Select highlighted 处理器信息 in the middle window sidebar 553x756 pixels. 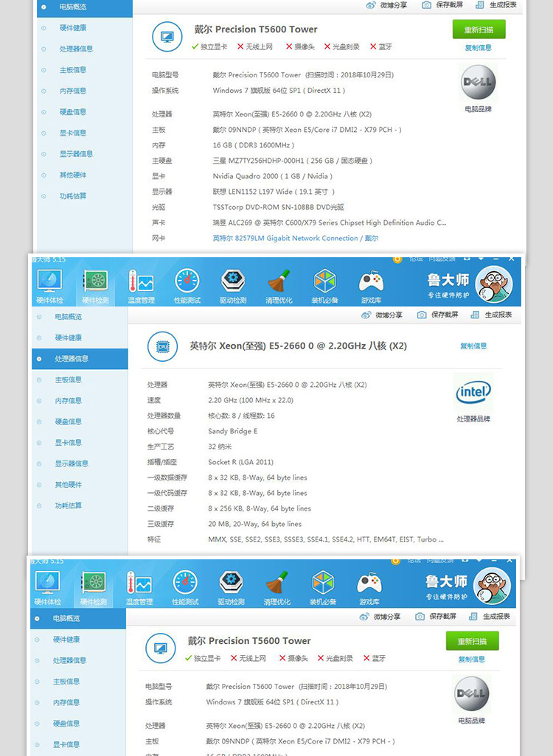(80, 359)
